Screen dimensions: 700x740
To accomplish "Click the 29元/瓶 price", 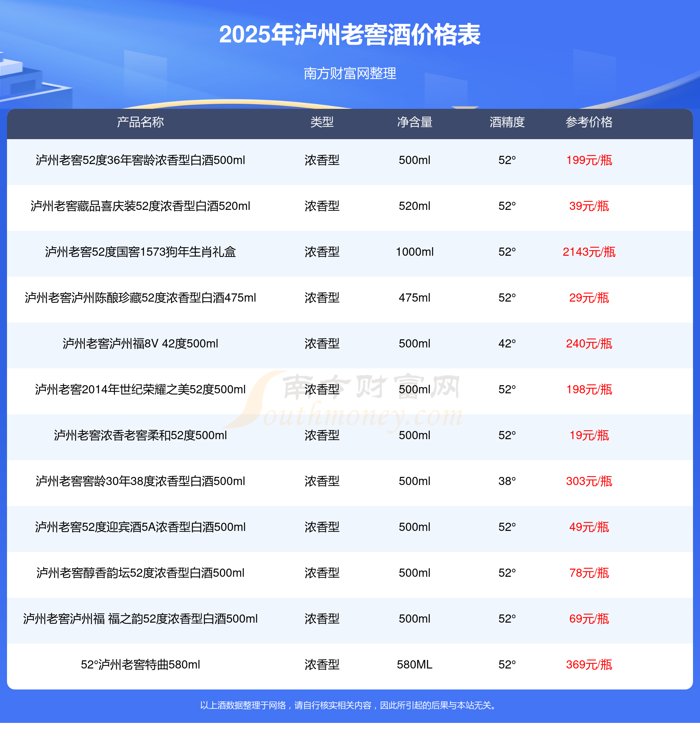I will [589, 298].
